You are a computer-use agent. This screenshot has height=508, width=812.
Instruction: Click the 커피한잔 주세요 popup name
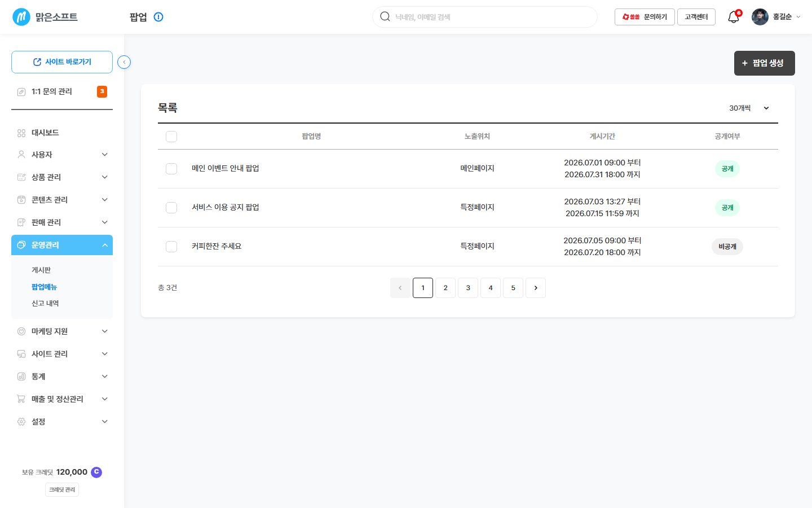pos(217,246)
